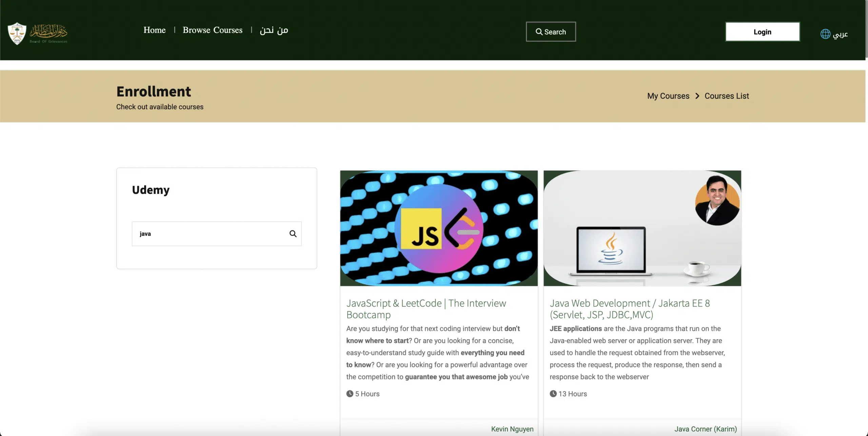Open Browse Courses in the navigation
The height and width of the screenshot is (436, 868).
click(213, 30)
